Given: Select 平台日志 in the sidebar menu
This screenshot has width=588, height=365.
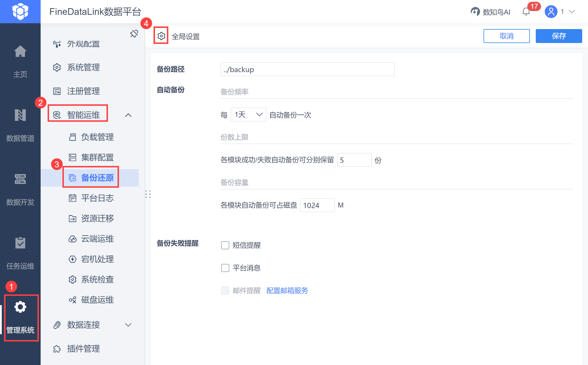Looking at the screenshot, I should coord(97,198).
